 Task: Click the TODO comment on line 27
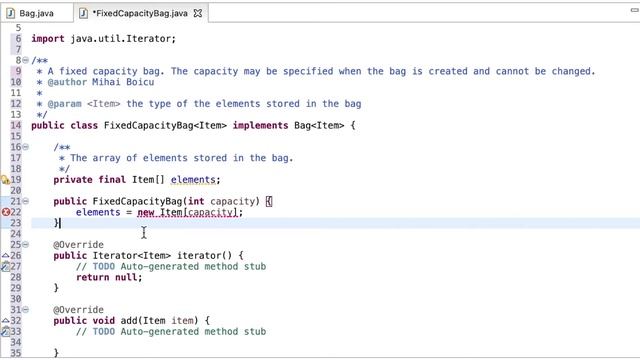click(171, 267)
